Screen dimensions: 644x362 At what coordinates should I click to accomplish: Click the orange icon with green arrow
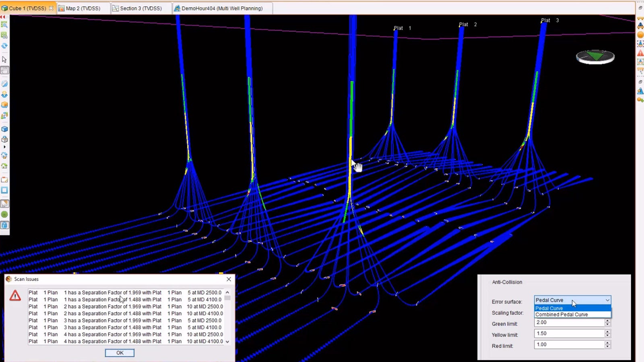(x=640, y=100)
